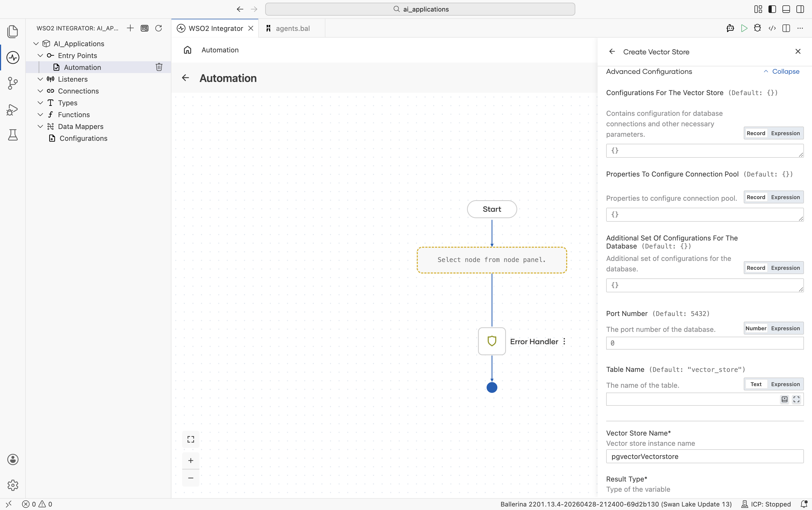Collapse the AI_Applications project node
812x510 pixels.
pyautogui.click(x=36, y=44)
